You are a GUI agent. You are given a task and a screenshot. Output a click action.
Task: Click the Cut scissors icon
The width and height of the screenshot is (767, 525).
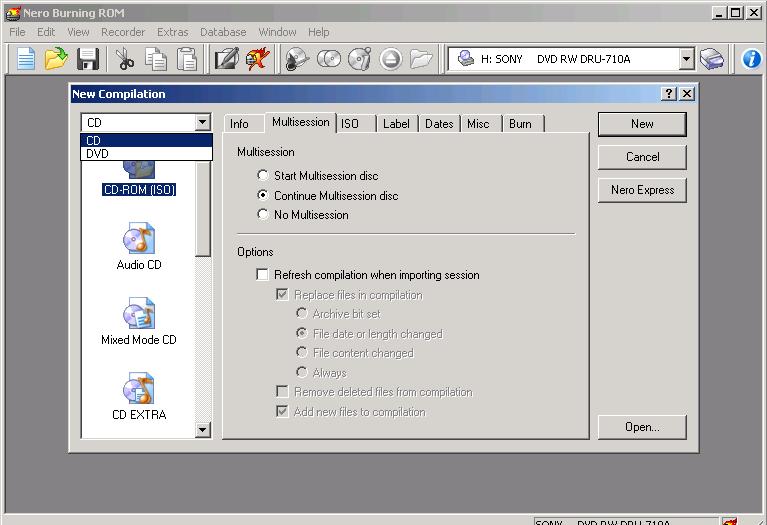point(125,59)
